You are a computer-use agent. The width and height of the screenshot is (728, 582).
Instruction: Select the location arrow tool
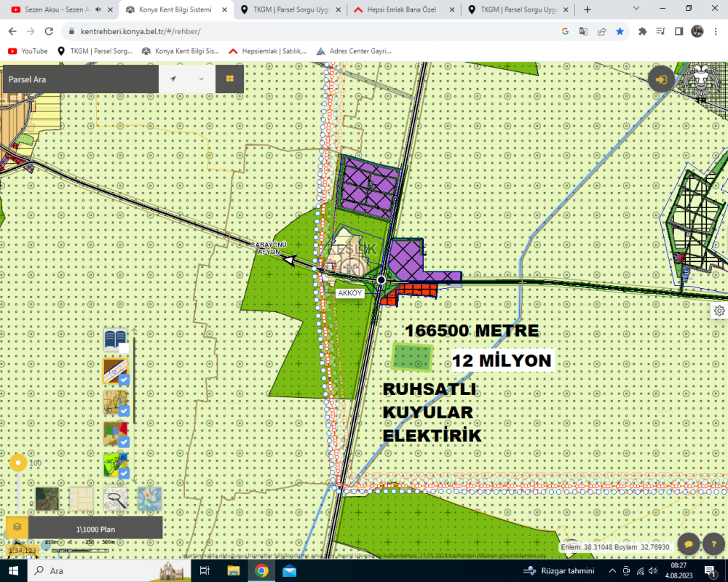(173, 79)
